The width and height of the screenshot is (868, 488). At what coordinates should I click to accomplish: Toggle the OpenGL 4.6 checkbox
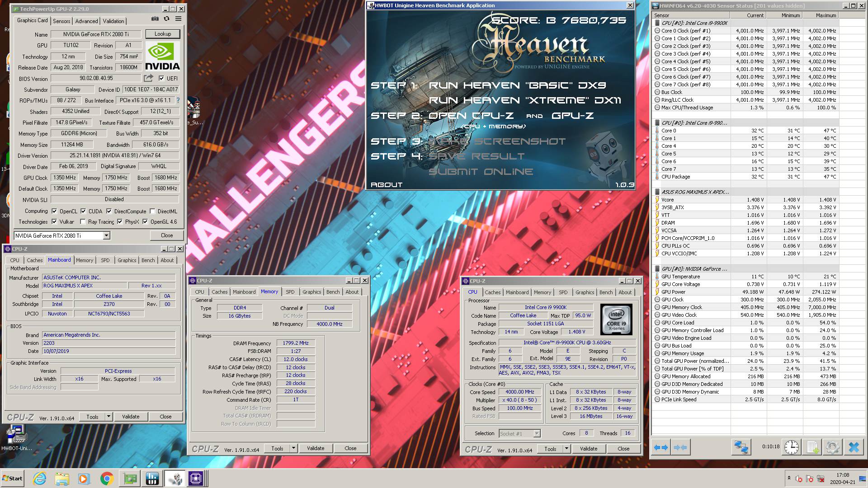click(x=145, y=221)
